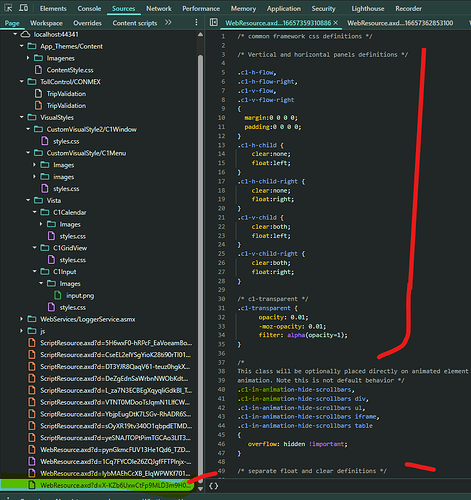Collapse the App_Themes/Content folder

[x=22, y=46]
